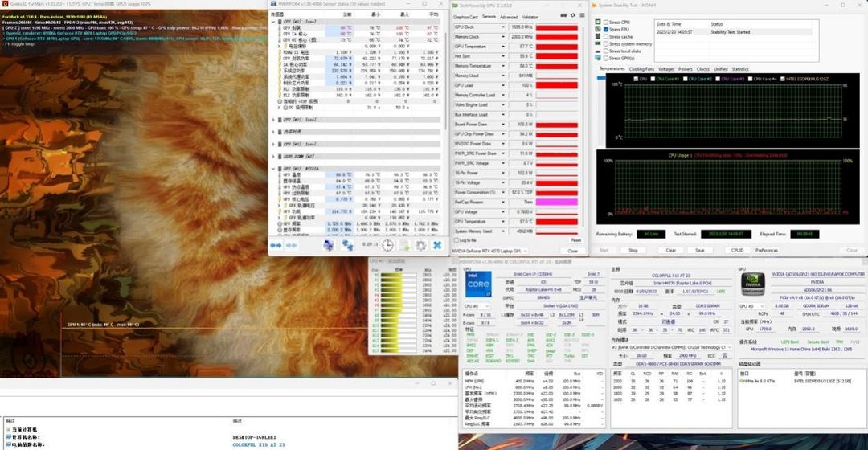The width and height of the screenshot is (868, 450).
Task: Collapse the GPU [#0] NVIDIA sensor group
Action: [273, 168]
